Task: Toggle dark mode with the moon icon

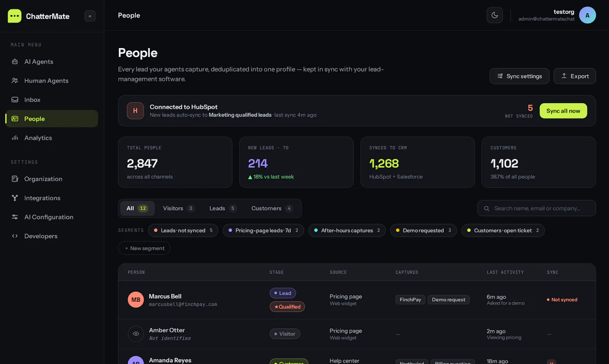Action: (x=494, y=15)
